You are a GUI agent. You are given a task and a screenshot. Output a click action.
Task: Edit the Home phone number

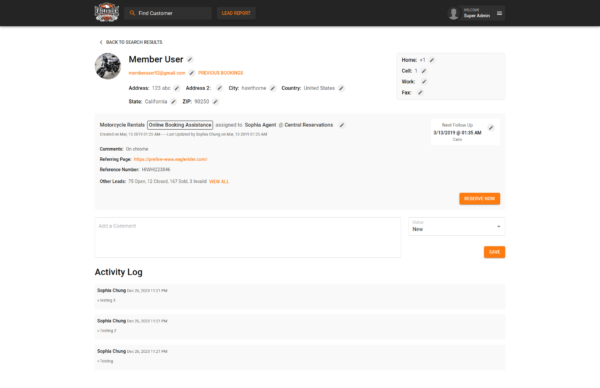tap(432, 60)
